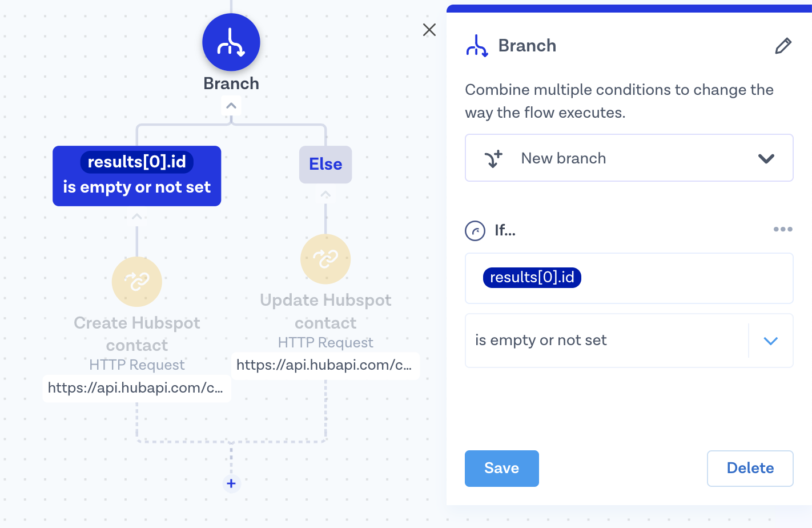Select the Else branch label
The width and height of the screenshot is (812, 528).
(325, 165)
